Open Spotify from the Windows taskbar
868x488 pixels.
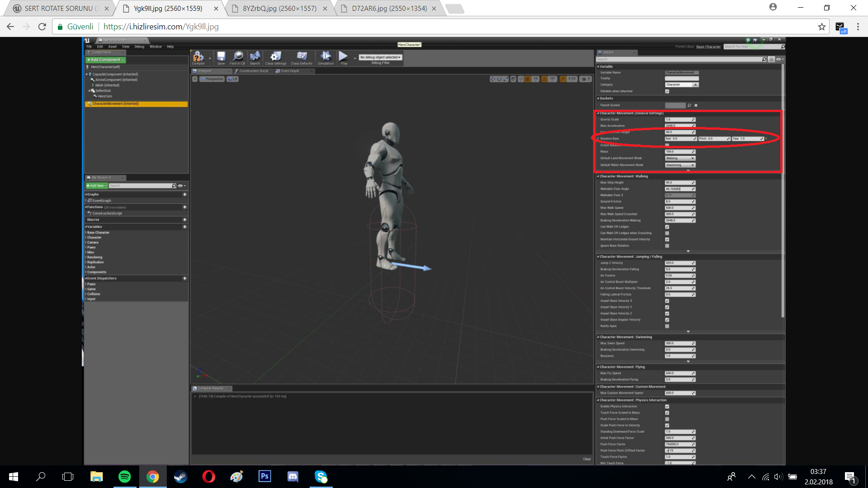pos(124,477)
